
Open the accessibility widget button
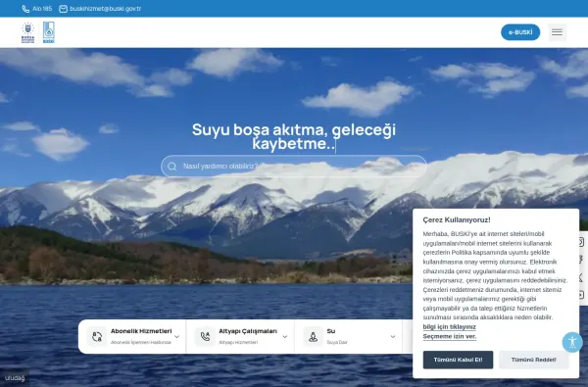click(x=572, y=342)
